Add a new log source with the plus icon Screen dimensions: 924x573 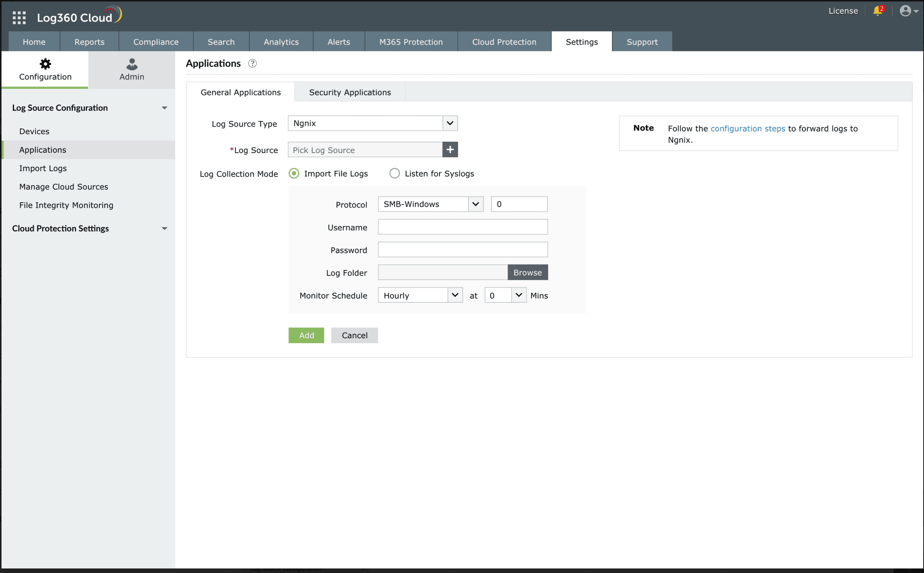pos(450,149)
